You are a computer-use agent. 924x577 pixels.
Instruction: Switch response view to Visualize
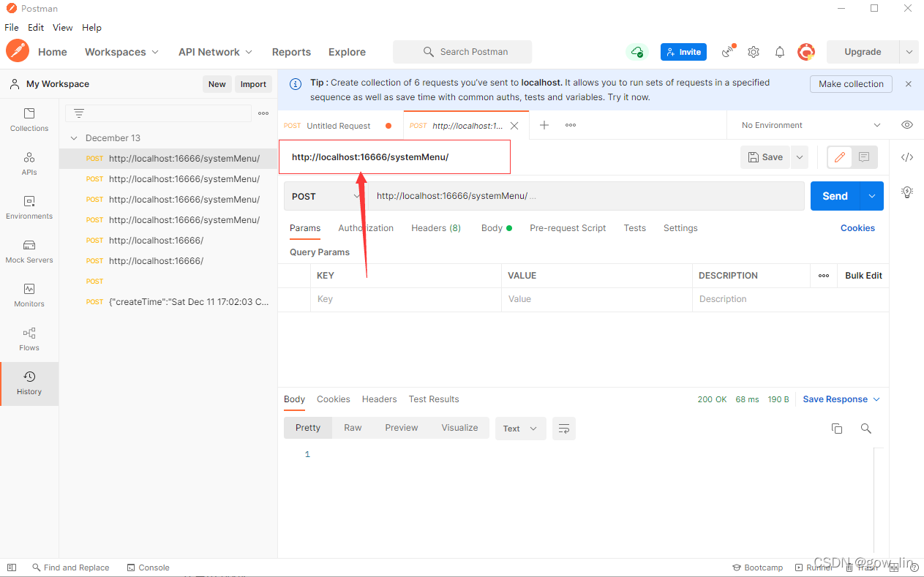pos(459,428)
